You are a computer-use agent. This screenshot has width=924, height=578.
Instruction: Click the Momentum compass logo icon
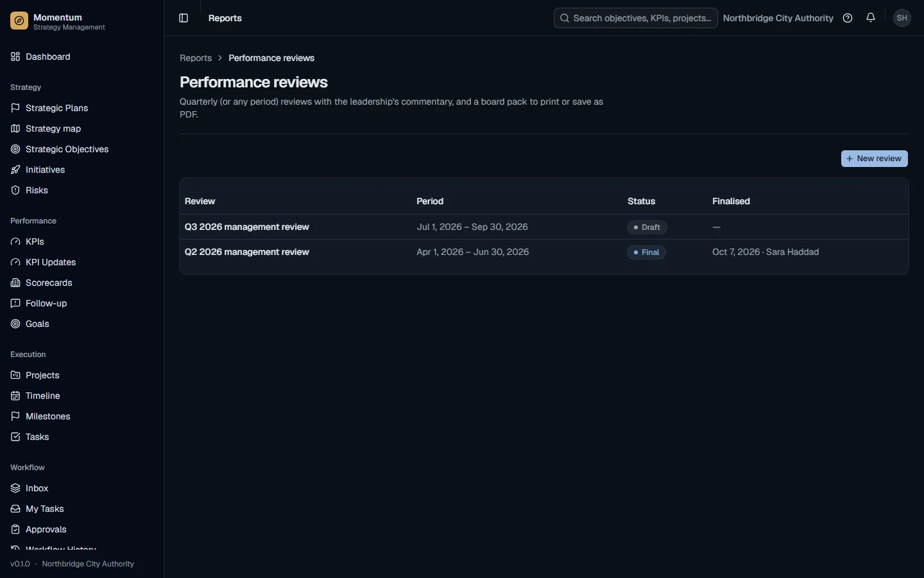click(x=19, y=21)
